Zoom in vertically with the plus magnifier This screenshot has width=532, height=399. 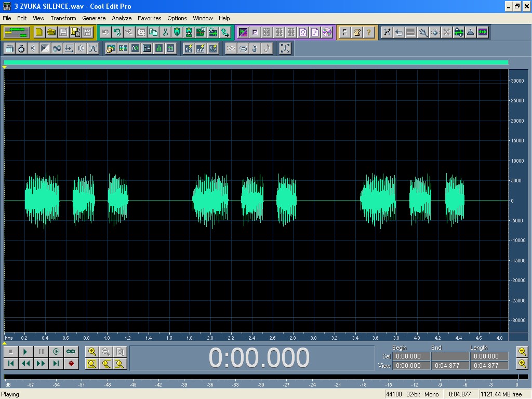tap(522, 364)
